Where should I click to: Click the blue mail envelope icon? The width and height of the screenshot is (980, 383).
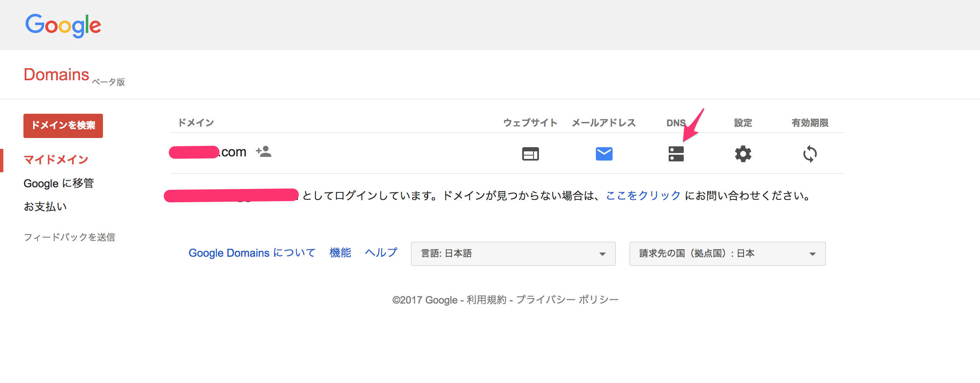point(604,154)
